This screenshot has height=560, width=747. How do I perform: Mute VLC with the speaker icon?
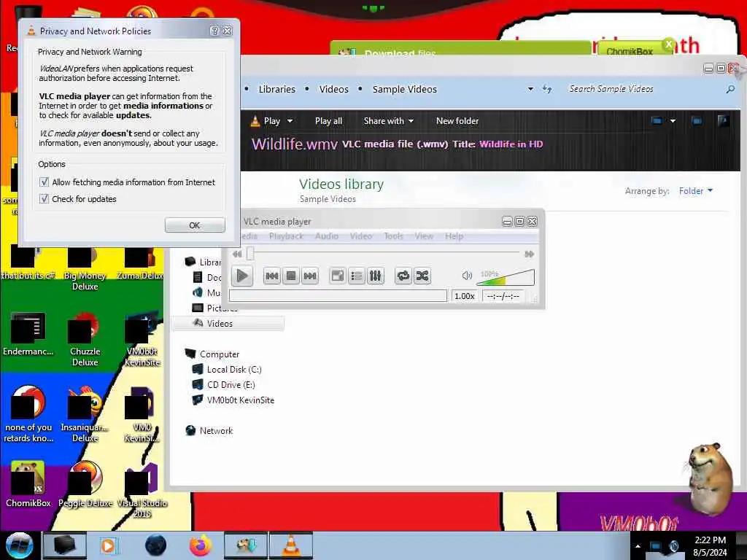point(467,275)
